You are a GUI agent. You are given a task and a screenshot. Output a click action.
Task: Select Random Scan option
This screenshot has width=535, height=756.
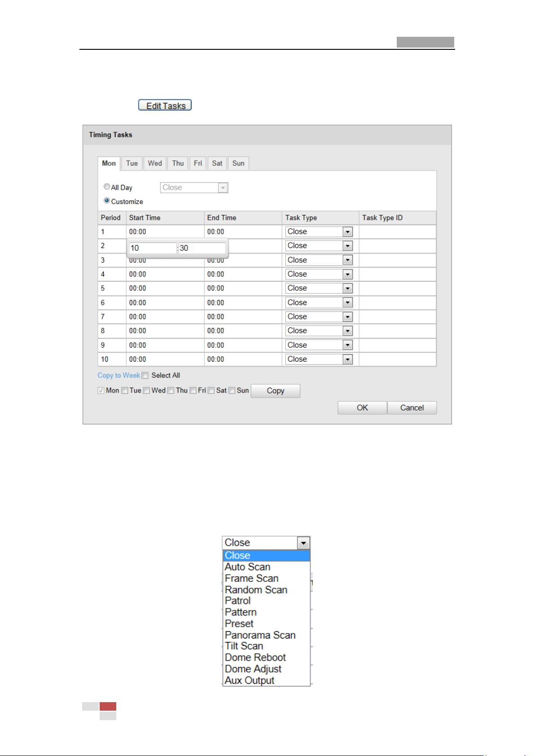pyautogui.click(x=267, y=590)
